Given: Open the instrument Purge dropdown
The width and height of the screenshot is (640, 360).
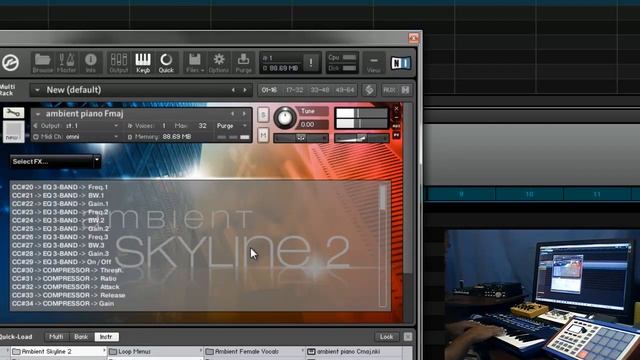Looking at the screenshot, I should tap(231, 126).
